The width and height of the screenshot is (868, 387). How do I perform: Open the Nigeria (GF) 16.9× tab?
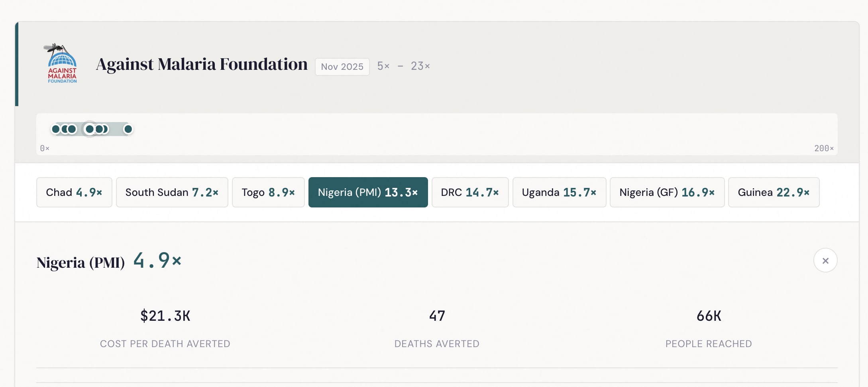pyautogui.click(x=667, y=192)
